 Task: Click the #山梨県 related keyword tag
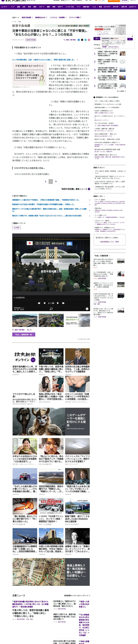[17, 228]
